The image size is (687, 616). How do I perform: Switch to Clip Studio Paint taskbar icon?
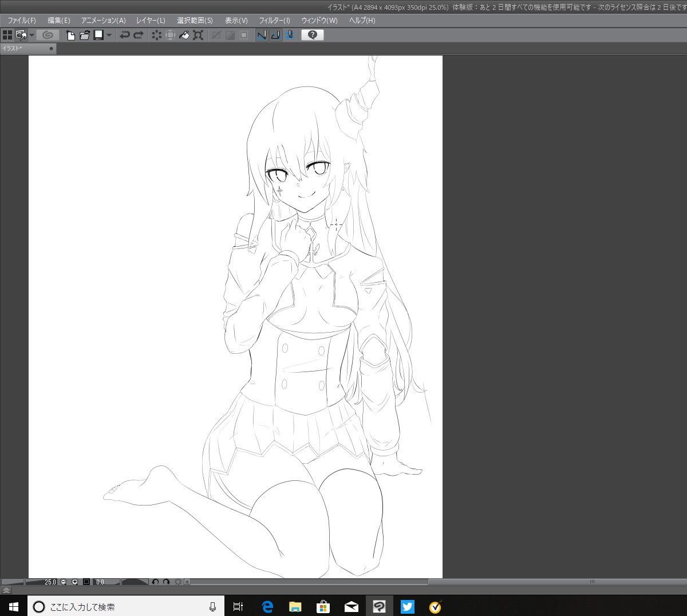(x=379, y=607)
